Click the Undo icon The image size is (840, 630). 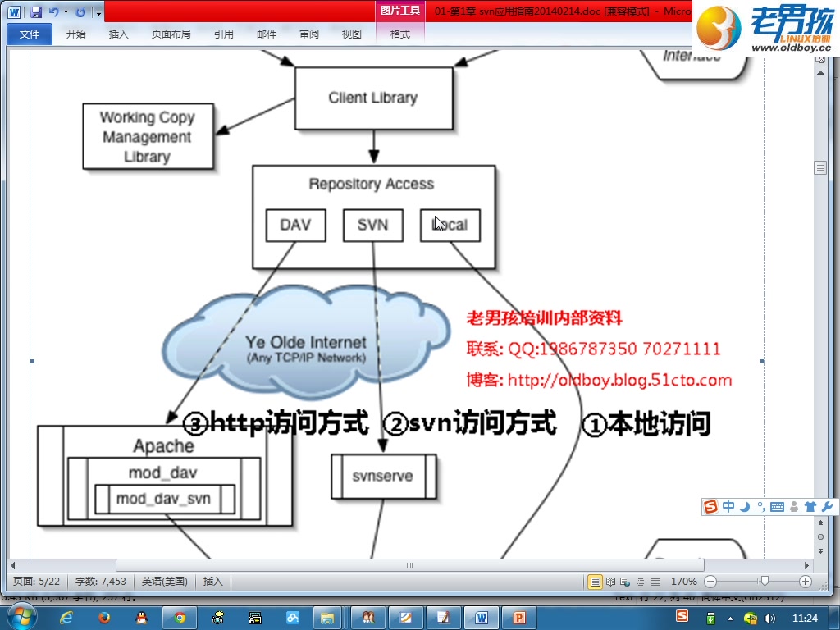click(x=55, y=11)
